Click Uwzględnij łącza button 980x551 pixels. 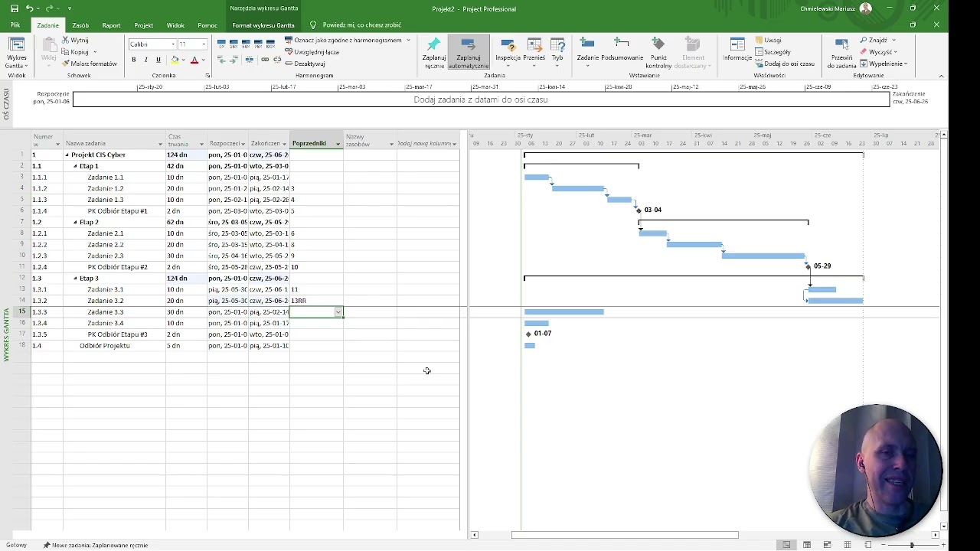click(x=312, y=52)
